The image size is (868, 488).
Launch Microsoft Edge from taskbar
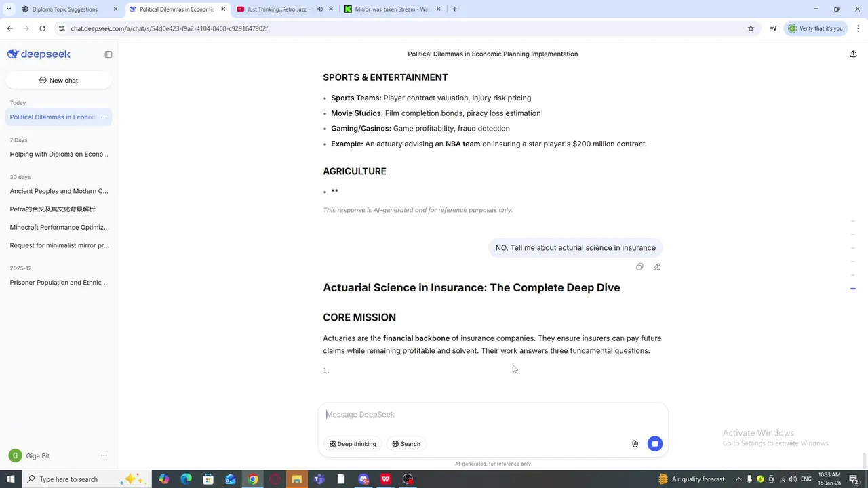pyautogui.click(x=186, y=479)
